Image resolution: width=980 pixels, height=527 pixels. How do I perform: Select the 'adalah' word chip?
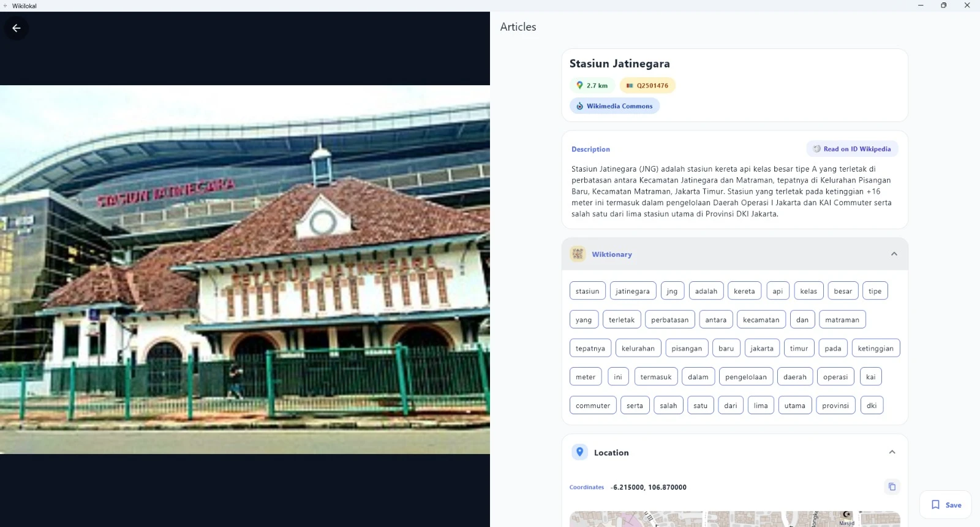tap(706, 291)
